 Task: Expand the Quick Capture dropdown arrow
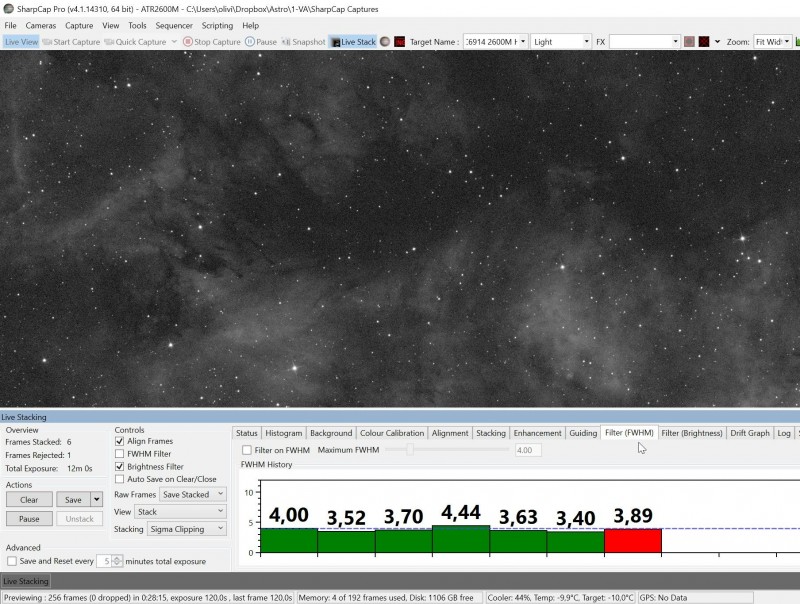click(x=174, y=42)
